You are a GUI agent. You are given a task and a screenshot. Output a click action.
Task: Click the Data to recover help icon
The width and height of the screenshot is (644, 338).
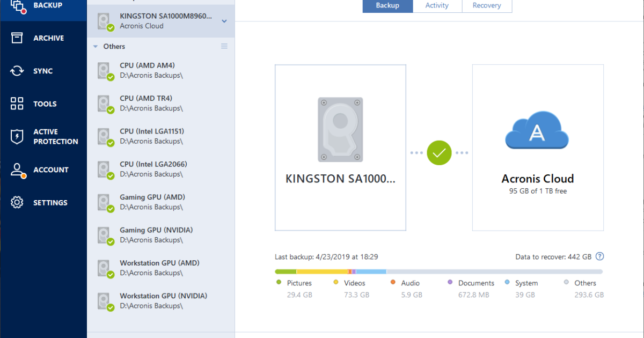coord(599,256)
